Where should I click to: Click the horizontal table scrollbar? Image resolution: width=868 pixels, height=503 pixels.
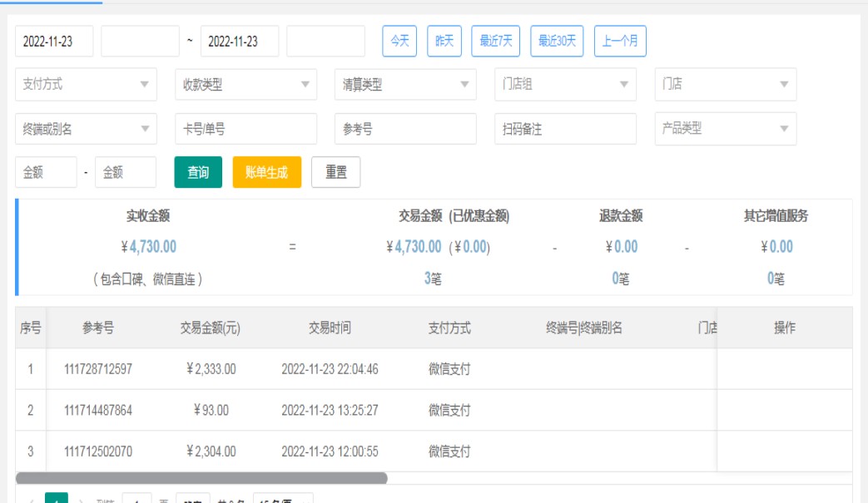[201, 478]
